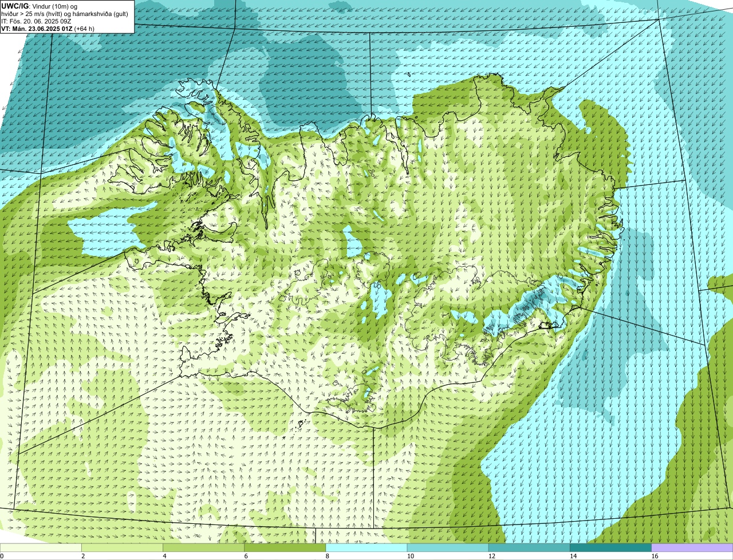Click the legend scale label '4'
733x560 pixels.
tap(164, 556)
